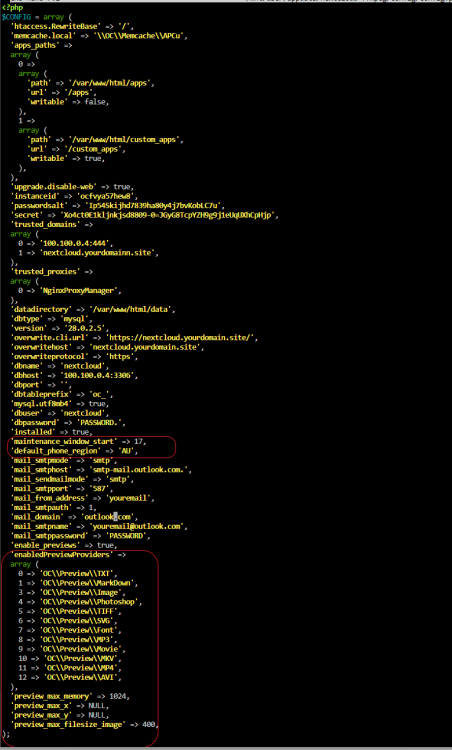Image resolution: width=452 pixels, height=750 pixels.
Task: Click the 'upgrade.disable-web' setting line
Action: (72, 187)
